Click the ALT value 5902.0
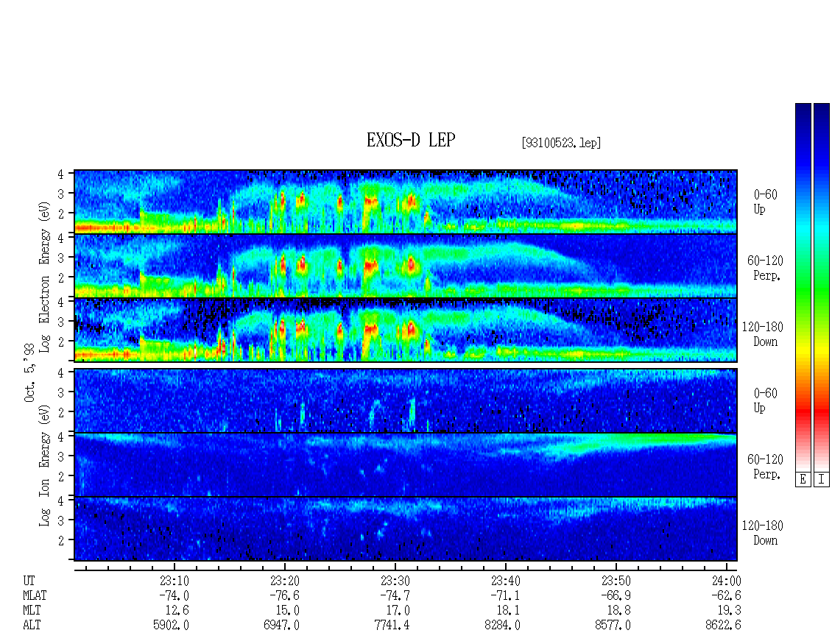Screen dimensions: 832x644 172,626
